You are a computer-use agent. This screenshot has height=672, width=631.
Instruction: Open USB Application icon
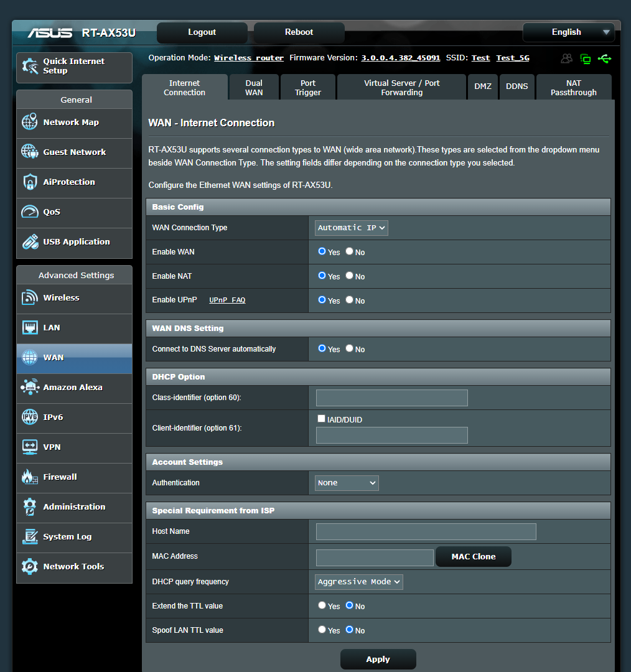30,241
